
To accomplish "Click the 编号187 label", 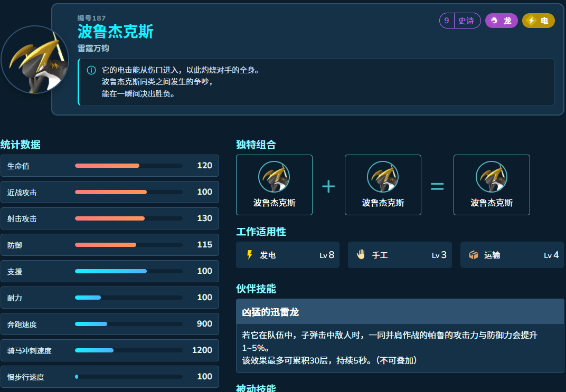I will [92, 18].
